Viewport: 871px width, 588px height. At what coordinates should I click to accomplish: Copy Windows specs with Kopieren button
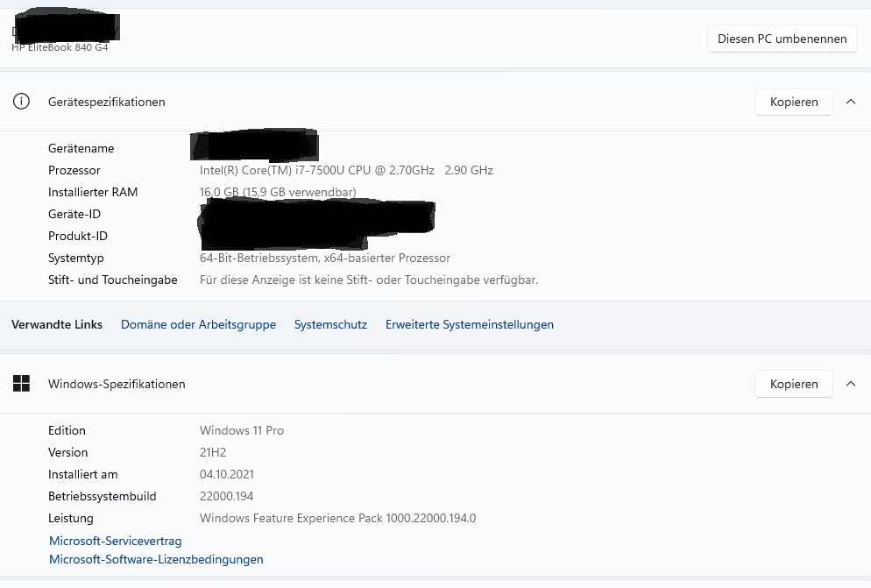tap(794, 384)
